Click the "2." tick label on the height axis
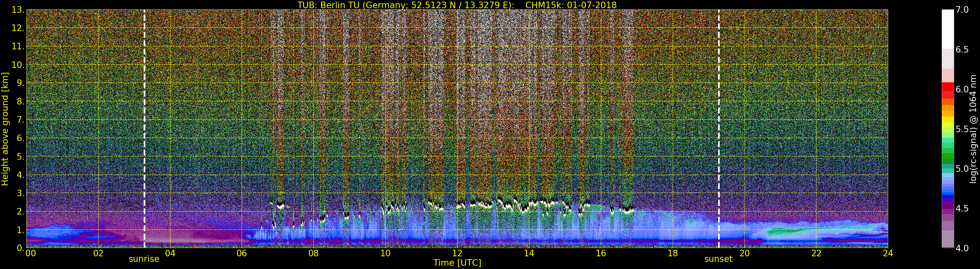The image size is (980, 269). 21,212
